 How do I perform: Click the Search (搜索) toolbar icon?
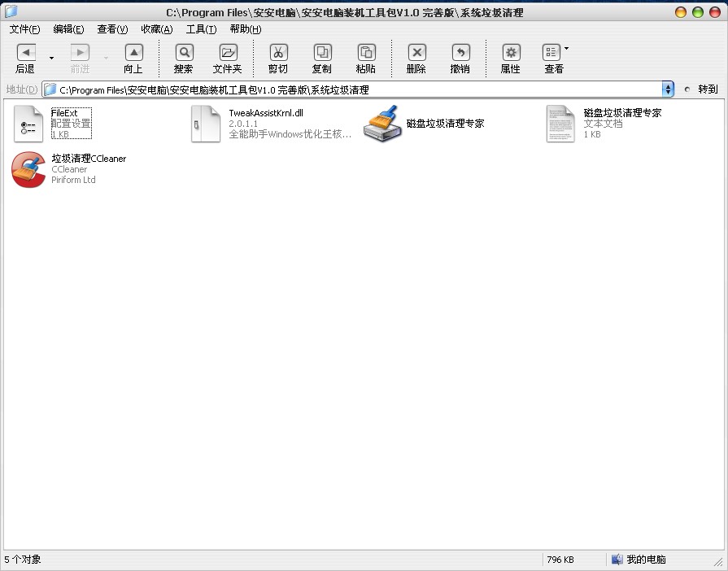[x=184, y=53]
